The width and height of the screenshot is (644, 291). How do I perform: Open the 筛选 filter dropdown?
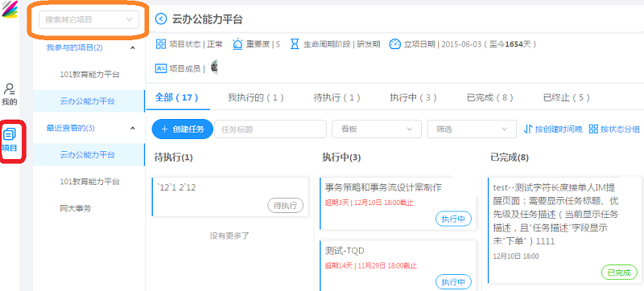pyautogui.click(x=472, y=129)
